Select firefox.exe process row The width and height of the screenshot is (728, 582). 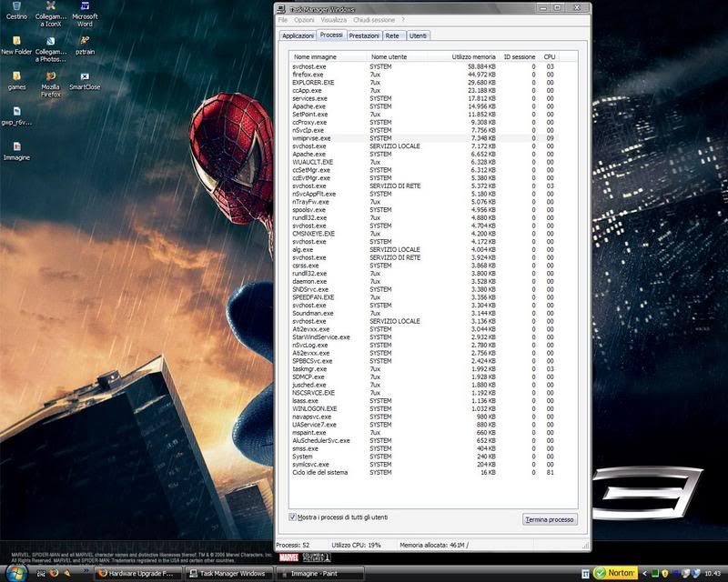(x=308, y=75)
